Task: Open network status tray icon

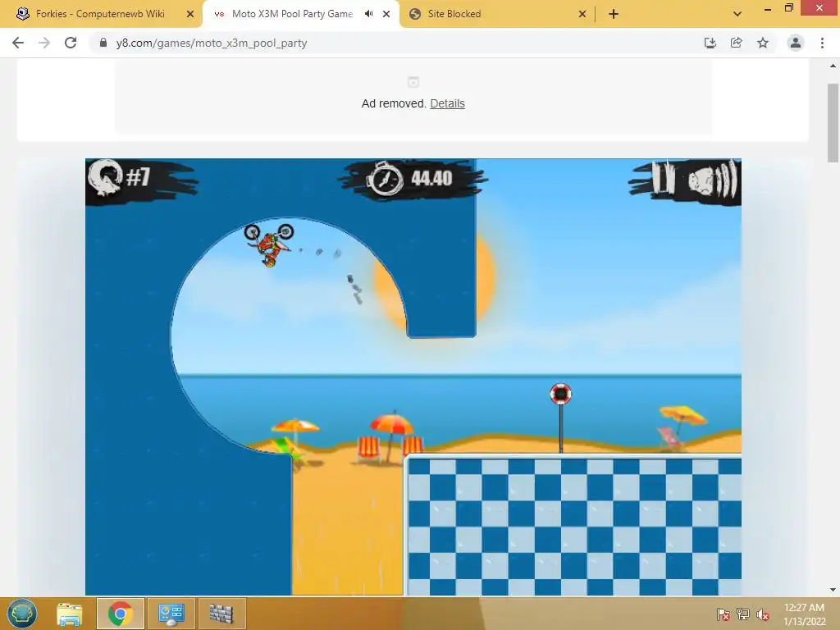Action: click(x=743, y=614)
